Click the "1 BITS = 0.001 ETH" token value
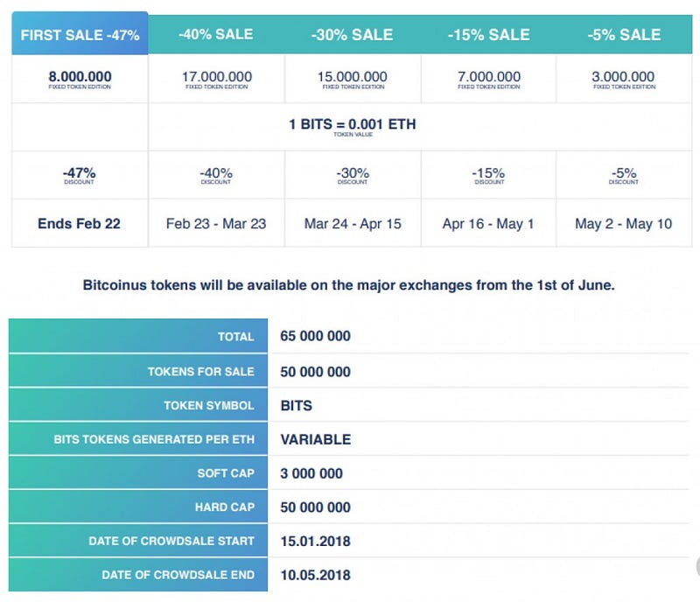Screen dimensions: 700x602 coord(353,126)
